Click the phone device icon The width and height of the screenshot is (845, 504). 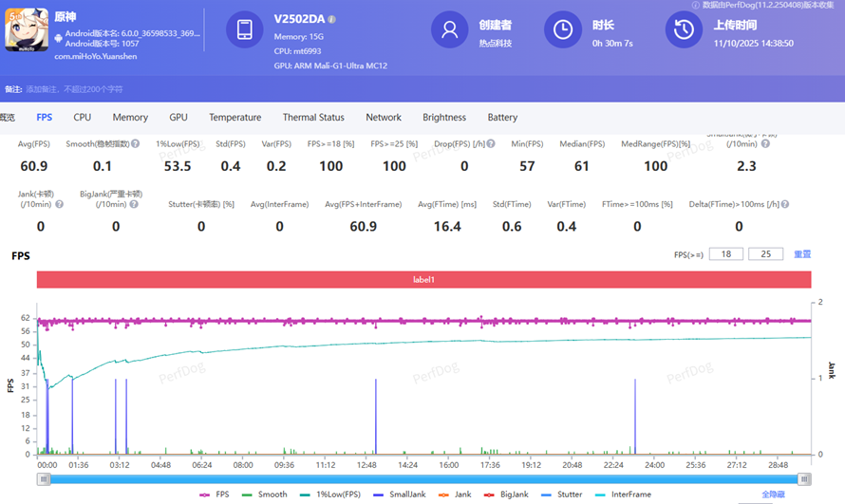[x=245, y=29]
